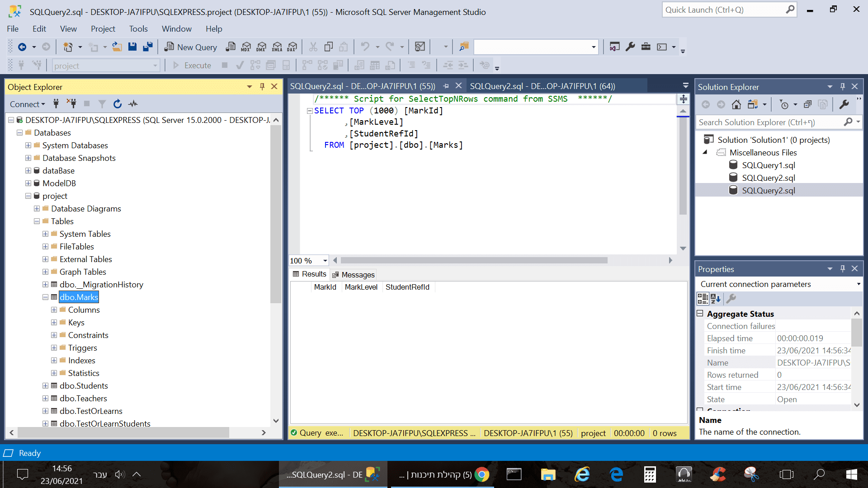The width and height of the screenshot is (868, 488).
Task: Click the Search Solution Explorer field
Action: [769, 122]
